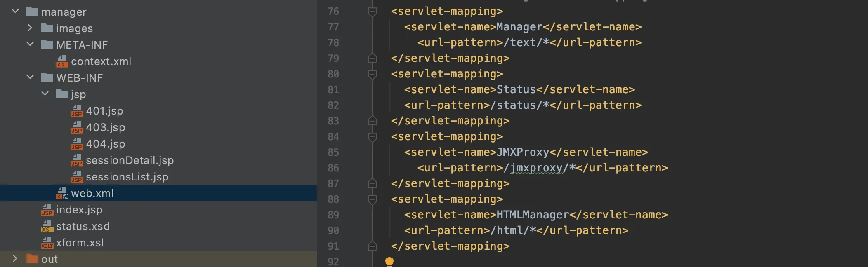Click the web.xml file icon

pos(62,193)
